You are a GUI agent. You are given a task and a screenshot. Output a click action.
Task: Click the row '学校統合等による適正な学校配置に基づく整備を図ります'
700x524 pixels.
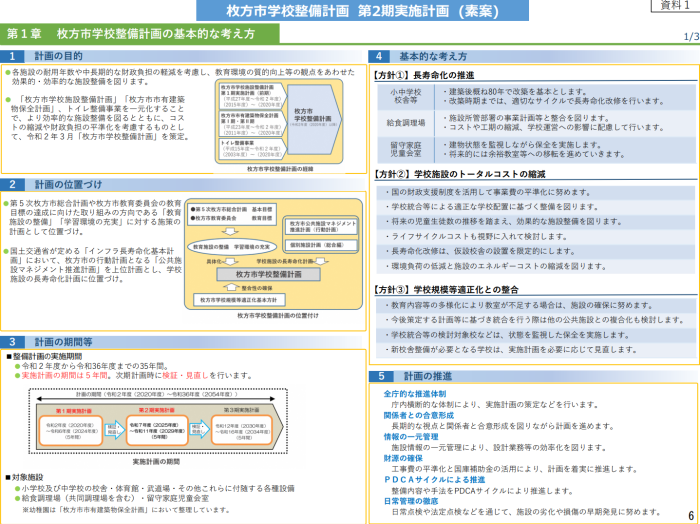pos(536,207)
